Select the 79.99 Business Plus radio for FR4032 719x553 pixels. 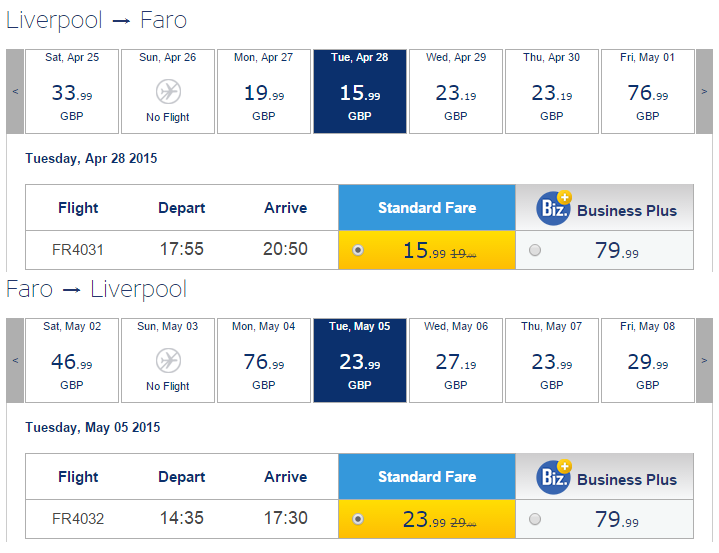[x=535, y=519]
